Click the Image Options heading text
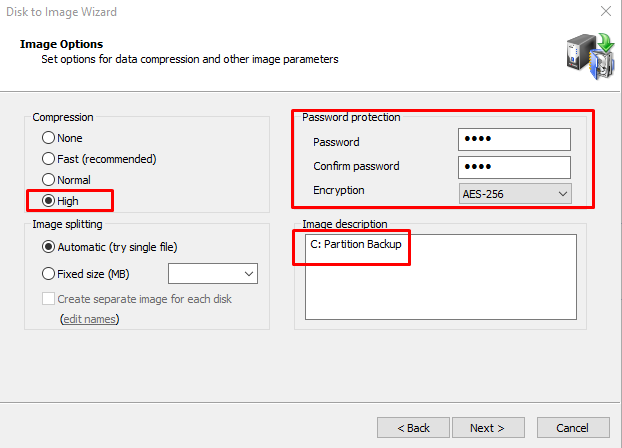 pyautogui.click(x=61, y=44)
